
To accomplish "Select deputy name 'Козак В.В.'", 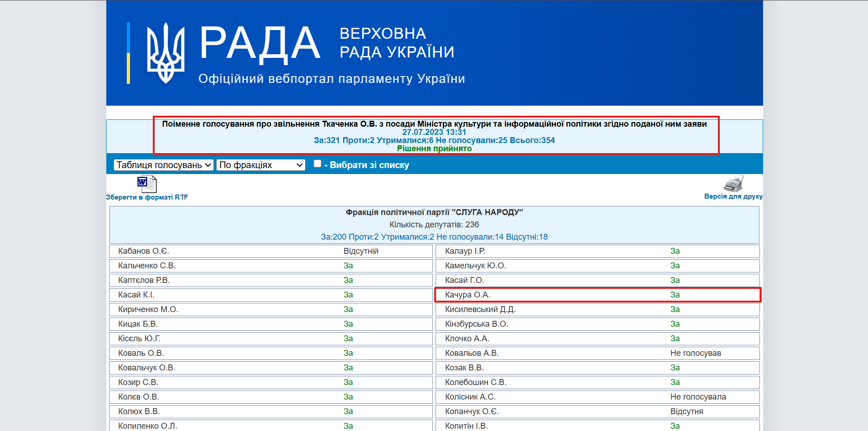I will pyautogui.click(x=464, y=368).
